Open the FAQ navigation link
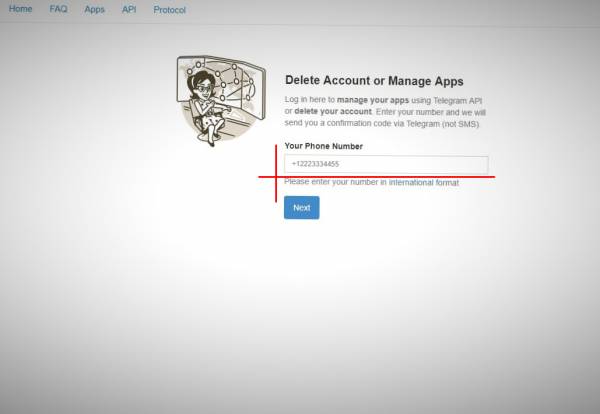This screenshot has width=600, height=414. pyautogui.click(x=58, y=9)
